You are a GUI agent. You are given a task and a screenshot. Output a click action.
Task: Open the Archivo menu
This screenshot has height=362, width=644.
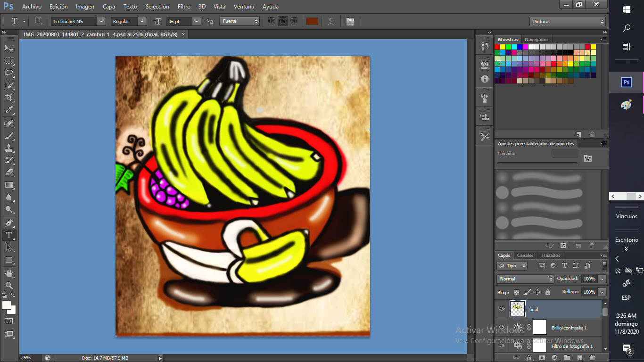32,7
